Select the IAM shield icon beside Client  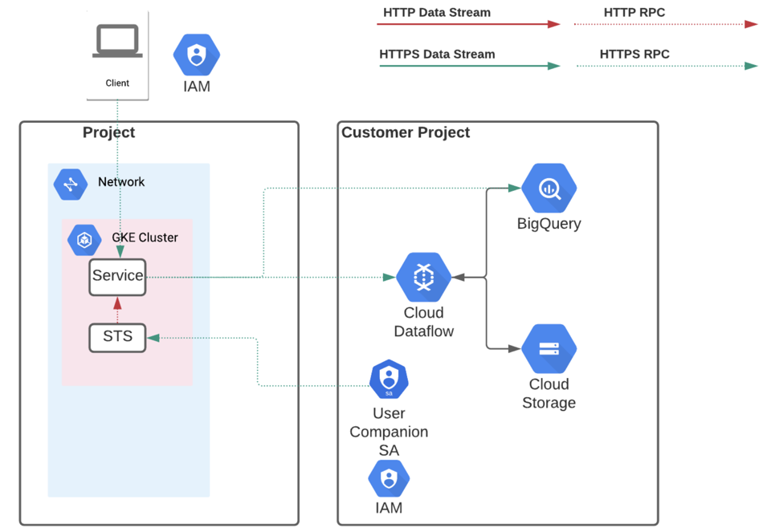pos(197,55)
